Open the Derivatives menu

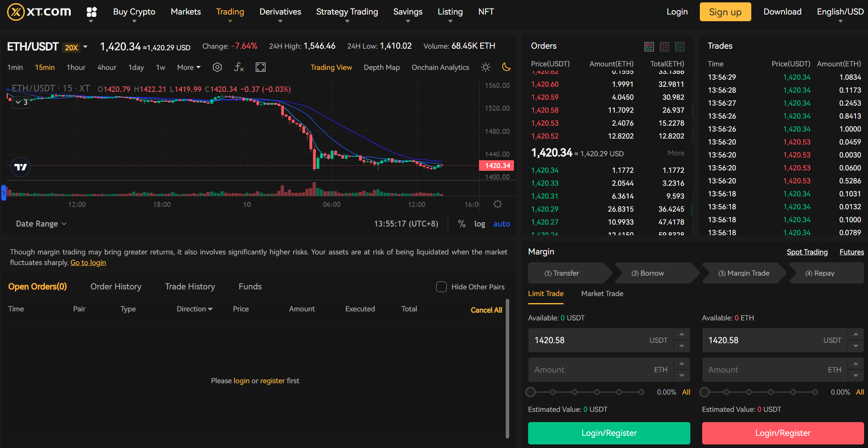[x=280, y=12]
